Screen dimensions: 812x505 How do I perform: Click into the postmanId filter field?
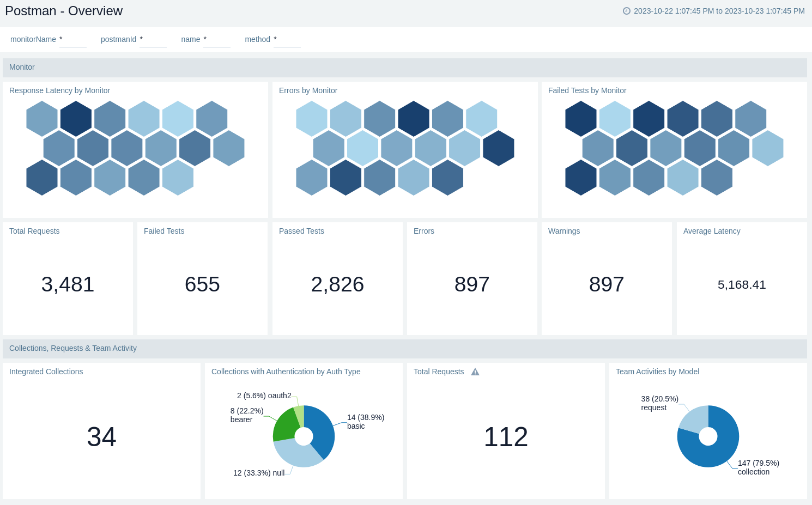153,40
